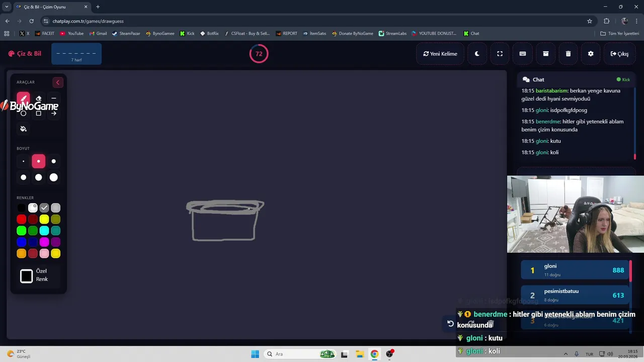Click the Çıkış exit button
644x362 pixels.
tap(619, 54)
